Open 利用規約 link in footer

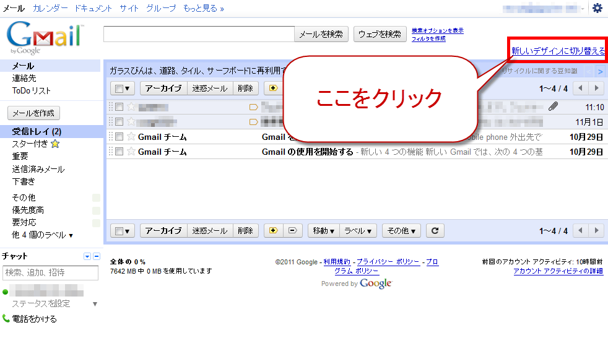click(x=337, y=262)
